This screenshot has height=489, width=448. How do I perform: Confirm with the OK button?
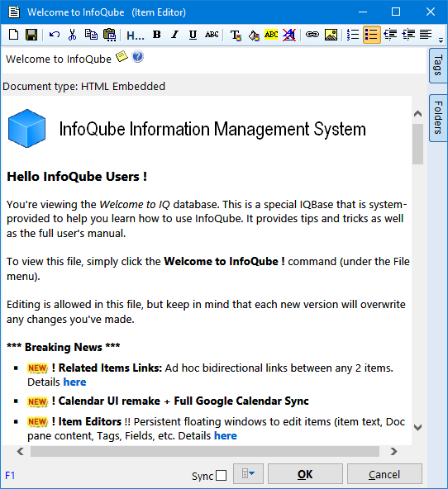click(x=305, y=474)
